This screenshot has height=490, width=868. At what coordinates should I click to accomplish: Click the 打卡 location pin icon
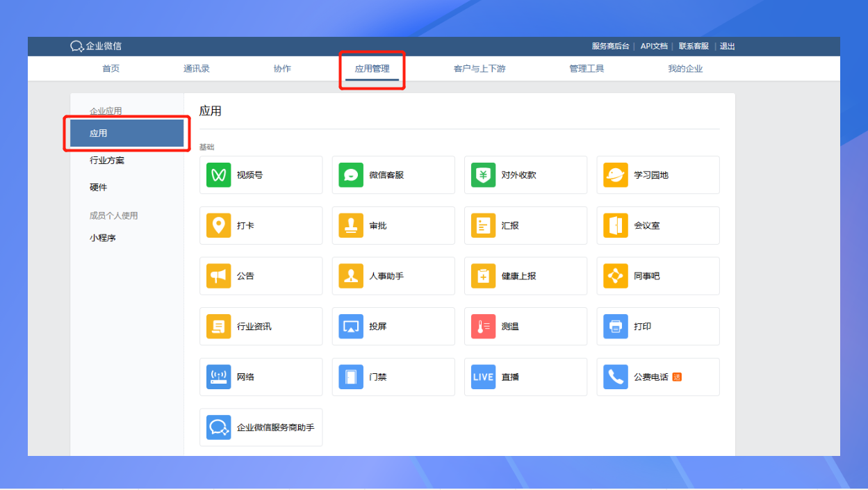point(219,226)
